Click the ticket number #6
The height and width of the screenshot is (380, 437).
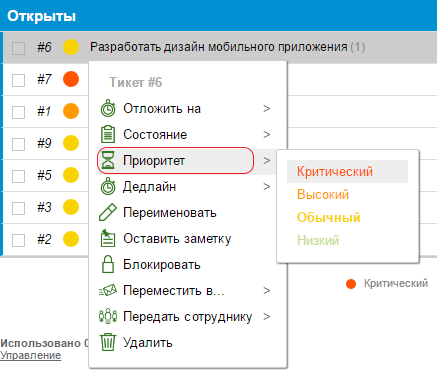pos(44,47)
